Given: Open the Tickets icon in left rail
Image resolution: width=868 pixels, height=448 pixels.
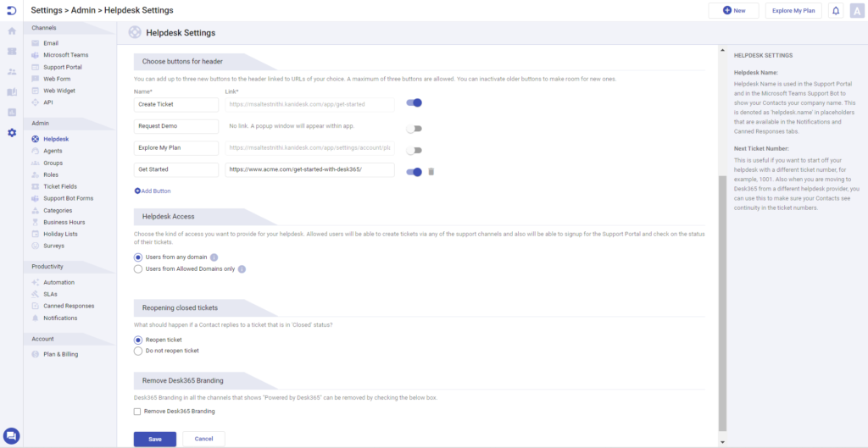Looking at the screenshot, I should [12, 52].
